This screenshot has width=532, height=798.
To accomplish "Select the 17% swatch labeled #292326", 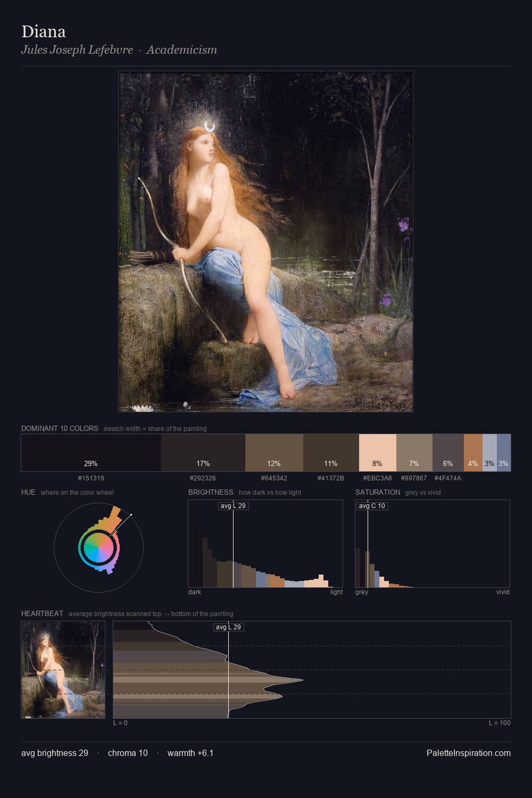I will [x=203, y=453].
